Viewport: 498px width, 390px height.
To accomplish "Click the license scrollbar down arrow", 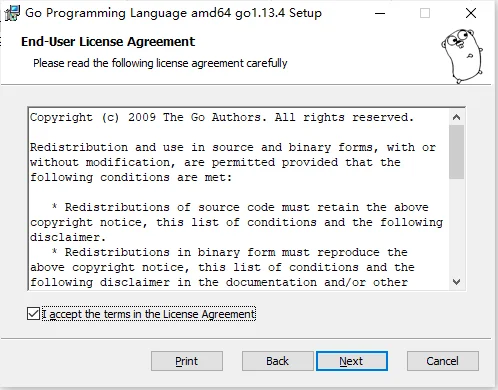I will (457, 282).
